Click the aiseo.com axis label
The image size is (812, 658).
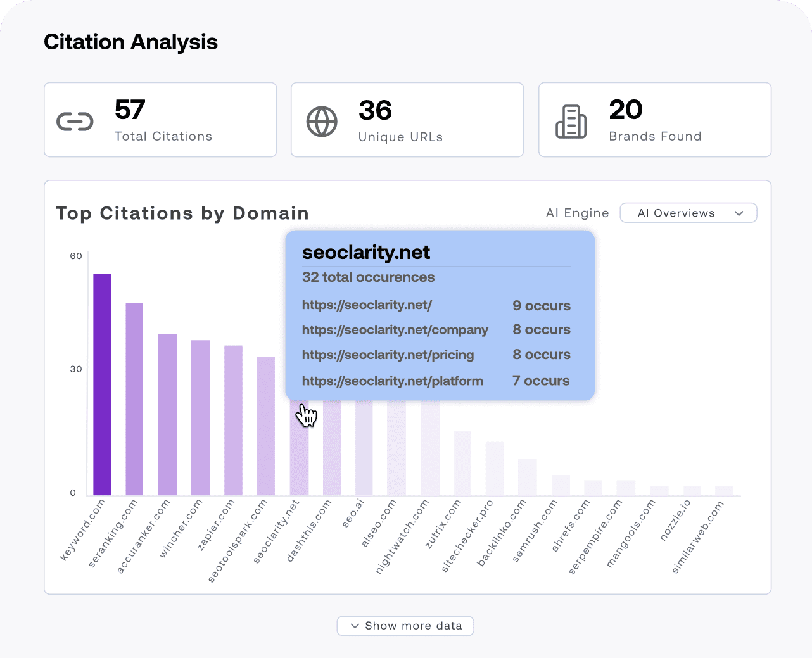[379, 523]
